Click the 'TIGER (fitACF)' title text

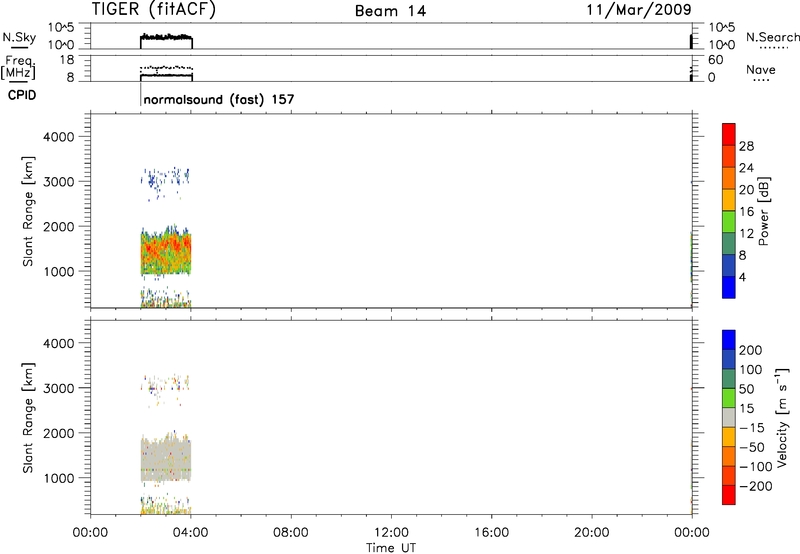pos(154,9)
